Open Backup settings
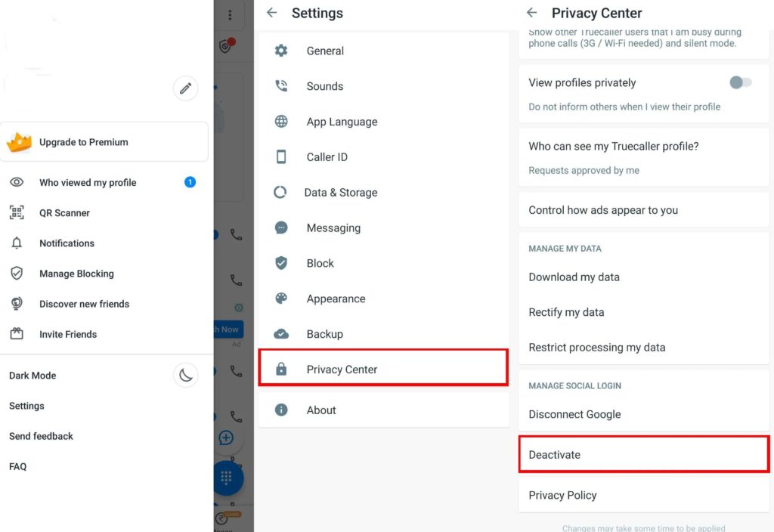Screen dimensions: 774x532 383,334
